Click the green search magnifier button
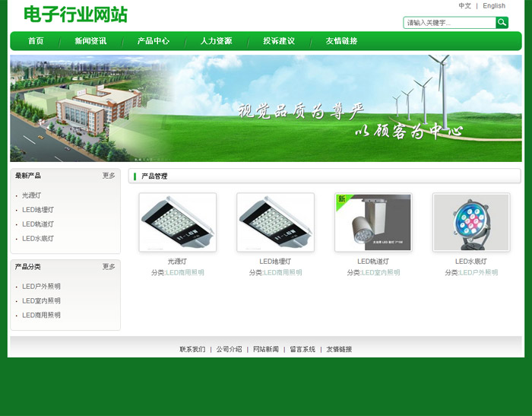 [x=502, y=23]
